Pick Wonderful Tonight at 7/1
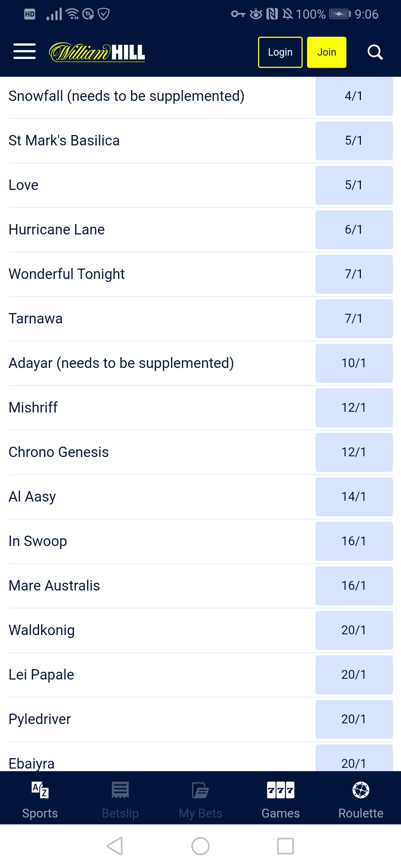Screen dimensions: 401x868 click(354, 274)
